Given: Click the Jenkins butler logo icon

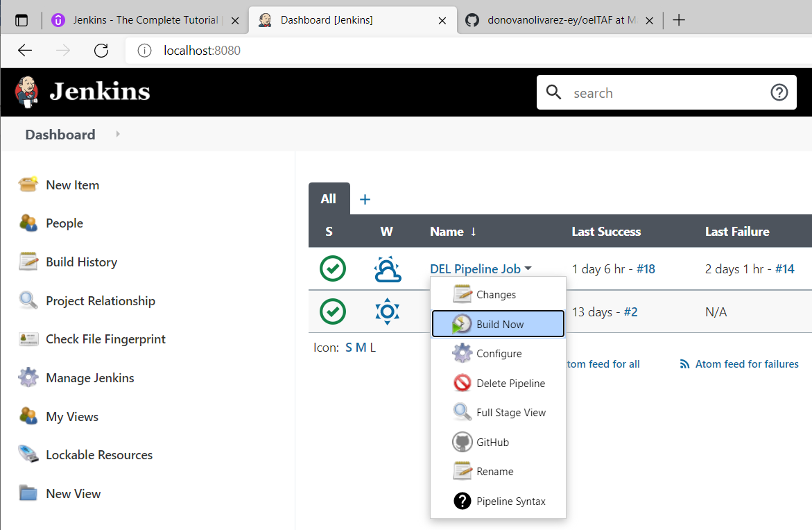Looking at the screenshot, I should tap(27, 92).
